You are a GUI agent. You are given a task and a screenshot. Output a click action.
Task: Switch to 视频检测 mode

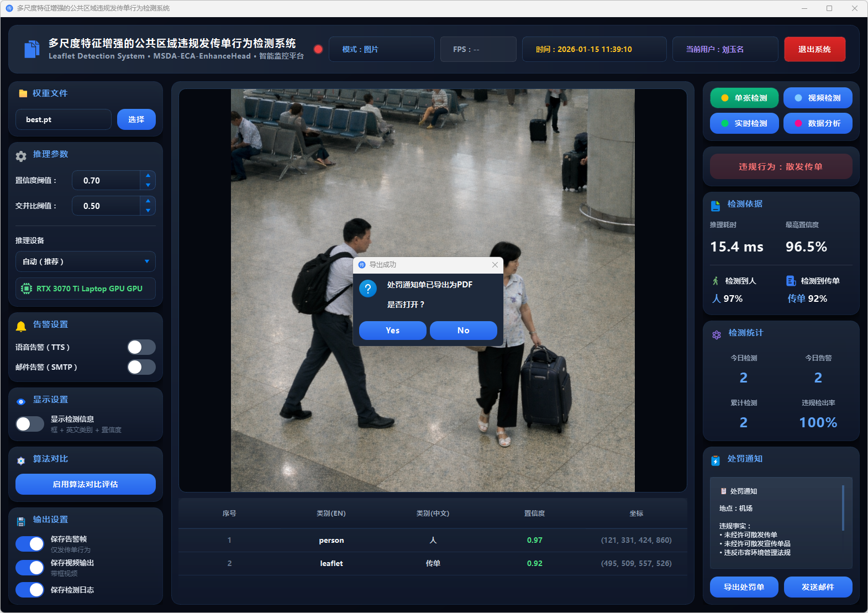pos(817,98)
